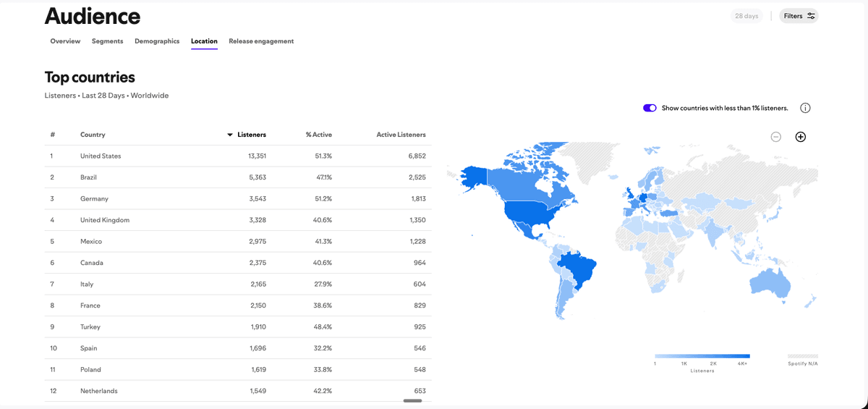
Task: Select the United Kingdom row
Action: pos(238,220)
